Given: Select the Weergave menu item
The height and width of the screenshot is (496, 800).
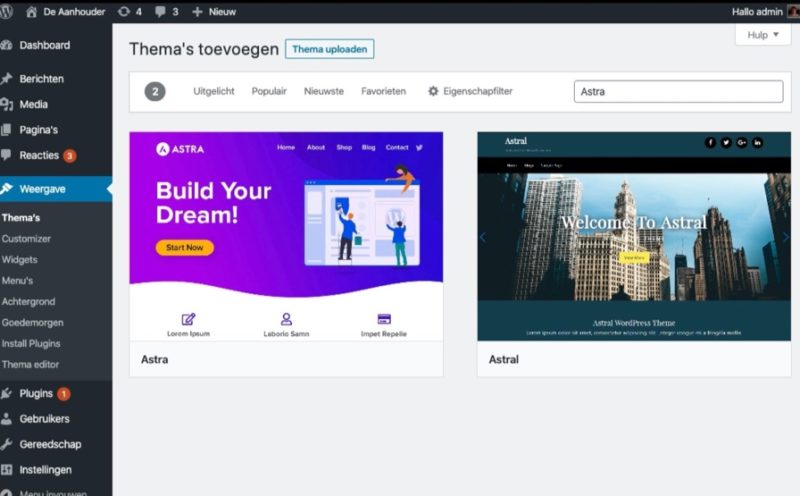Looking at the screenshot, I should [x=56, y=189].
